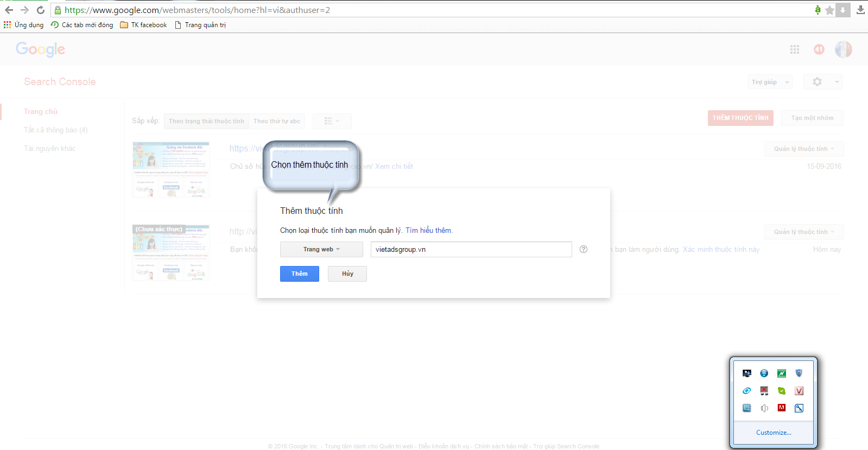Click Customize... in the tray popup
The width and height of the screenshot is (868, 450).
click(x=774, y=433)
